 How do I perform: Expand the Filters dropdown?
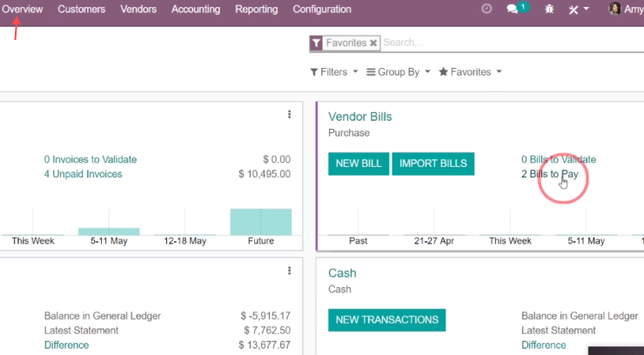pyautogui.click(x=334, y=72)
